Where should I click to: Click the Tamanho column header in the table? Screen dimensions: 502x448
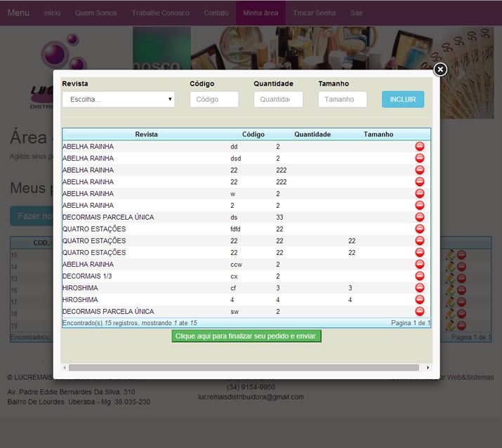coord(378,134)
